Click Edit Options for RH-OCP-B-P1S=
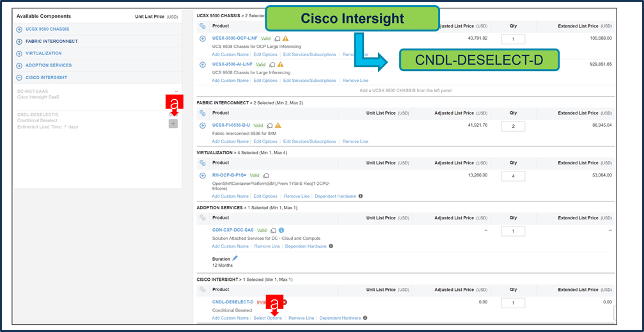This screenshot has width=644, height=332. pyautogui.click(x=265, y=196)
